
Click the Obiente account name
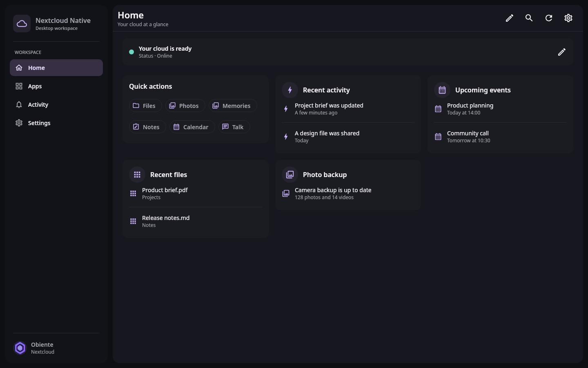click(42, 345)
